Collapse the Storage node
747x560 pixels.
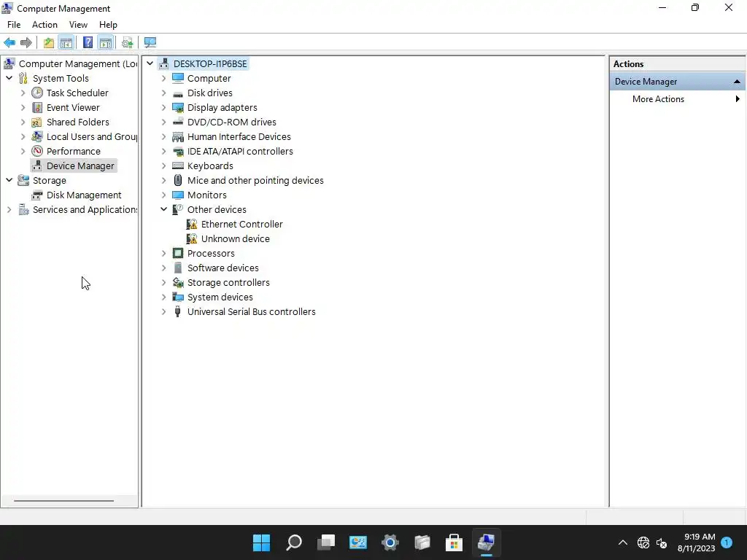click(x=9, y=180)
